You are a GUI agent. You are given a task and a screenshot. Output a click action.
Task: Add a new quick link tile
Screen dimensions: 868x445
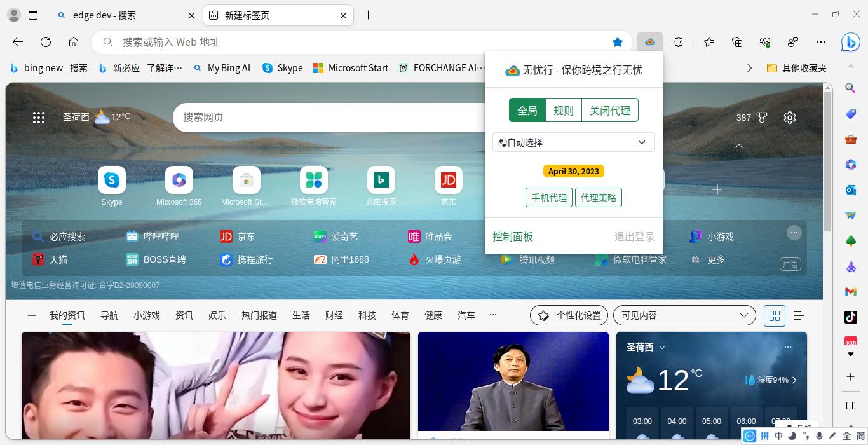pyautogui.click(x=717, y=189)
